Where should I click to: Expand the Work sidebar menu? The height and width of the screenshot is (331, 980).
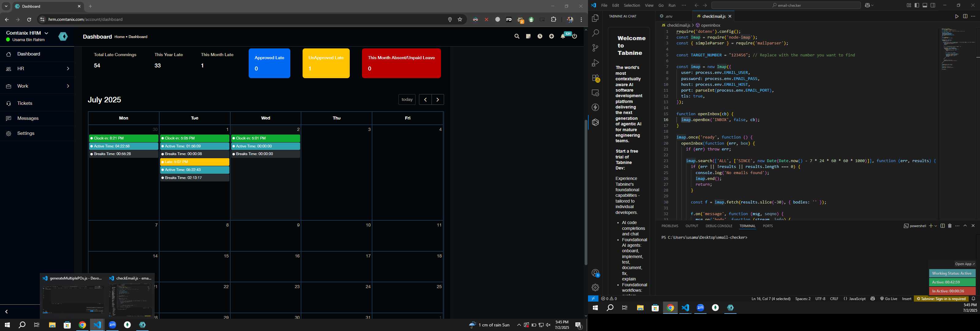coord(37,86)
